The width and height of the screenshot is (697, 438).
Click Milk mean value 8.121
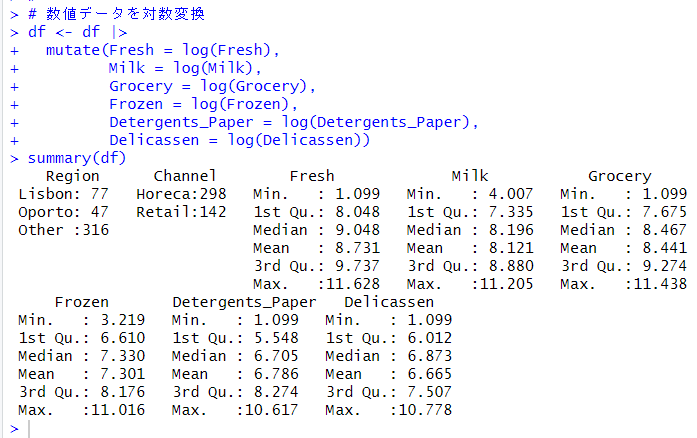coord(511,248)
